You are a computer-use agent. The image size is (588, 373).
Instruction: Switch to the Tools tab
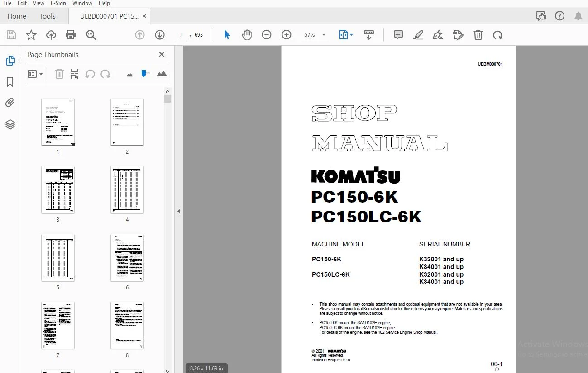48,16
